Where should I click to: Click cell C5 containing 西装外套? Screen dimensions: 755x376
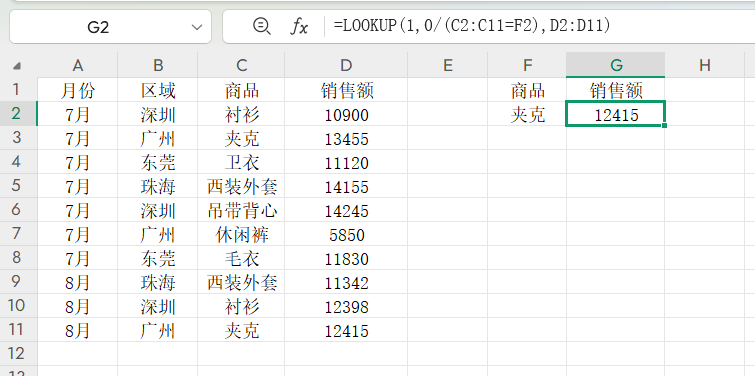pyautogui.click(x=241, y=187)
